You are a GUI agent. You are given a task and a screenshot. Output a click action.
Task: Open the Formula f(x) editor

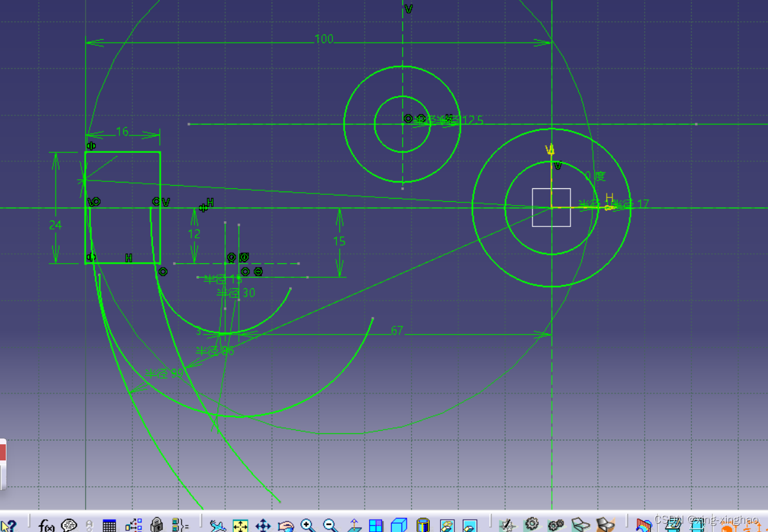pos(44,526)
